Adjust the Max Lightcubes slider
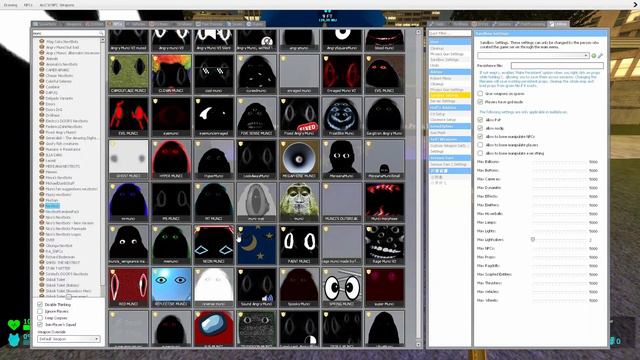The height and width of the screenshot is (360, 640). click(x=559, y=240)
